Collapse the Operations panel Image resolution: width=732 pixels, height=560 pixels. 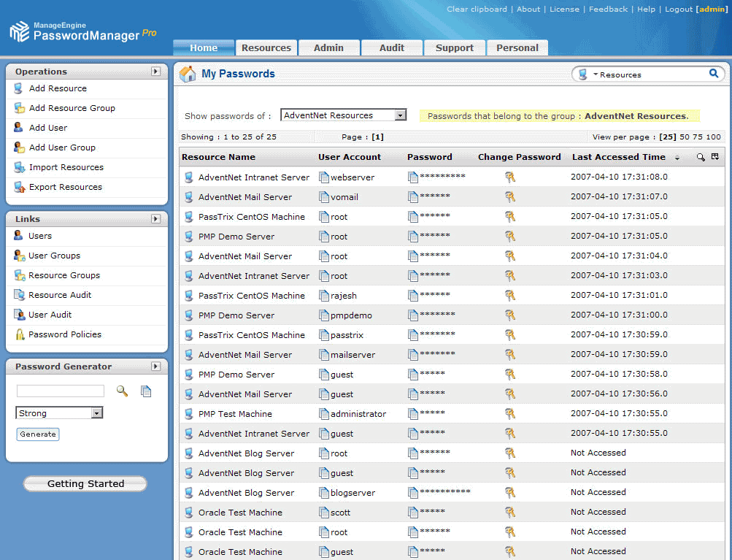pyautogui.click(x=155, y=72)
